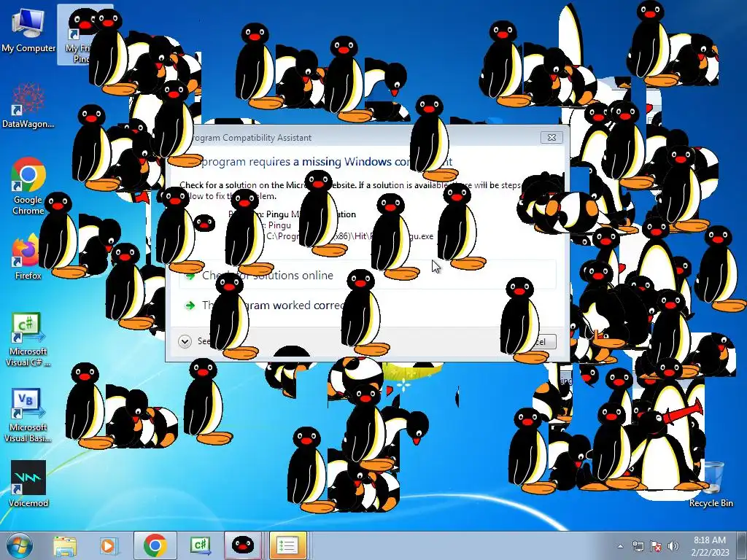Choose This program worked correctly
This screenshot has width=747, height=560.
pos(368,306)
